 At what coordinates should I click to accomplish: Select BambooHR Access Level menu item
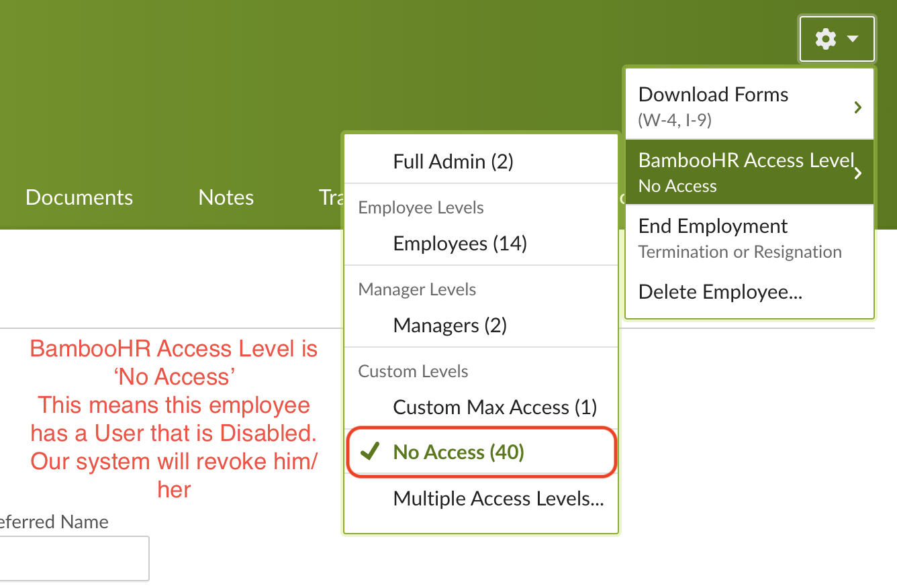(x=749, y=172)
